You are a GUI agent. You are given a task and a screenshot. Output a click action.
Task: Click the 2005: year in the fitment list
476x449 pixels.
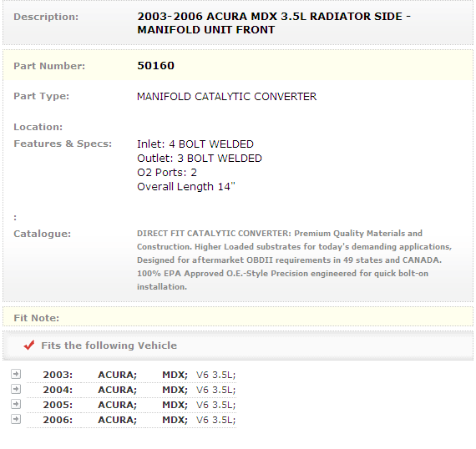(58, 405)
